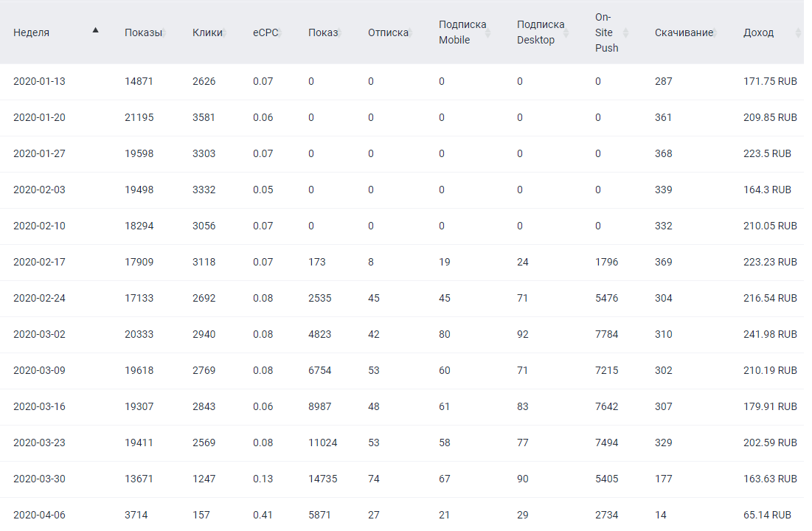
Task: Sort by the Скачивание column header
Action: pyautogui.click(x=684, y=33)
